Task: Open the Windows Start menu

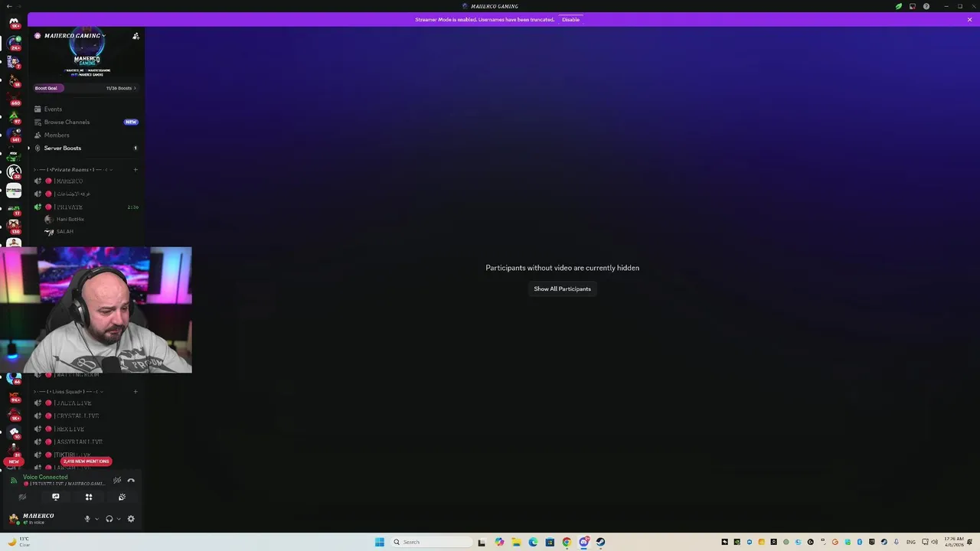Action: pyautogui.click(x=379, y=542)
